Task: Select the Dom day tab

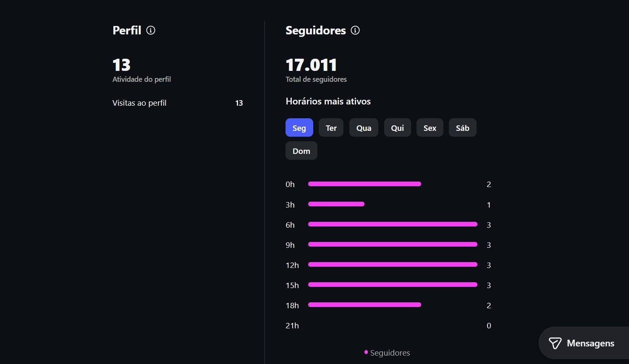Action: (301, 151)
